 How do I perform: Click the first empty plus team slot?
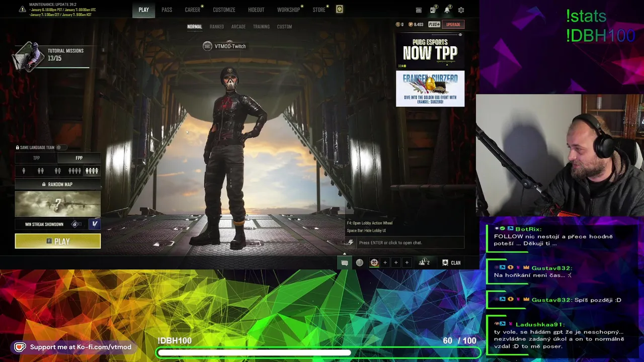click(x=385, y=262)
